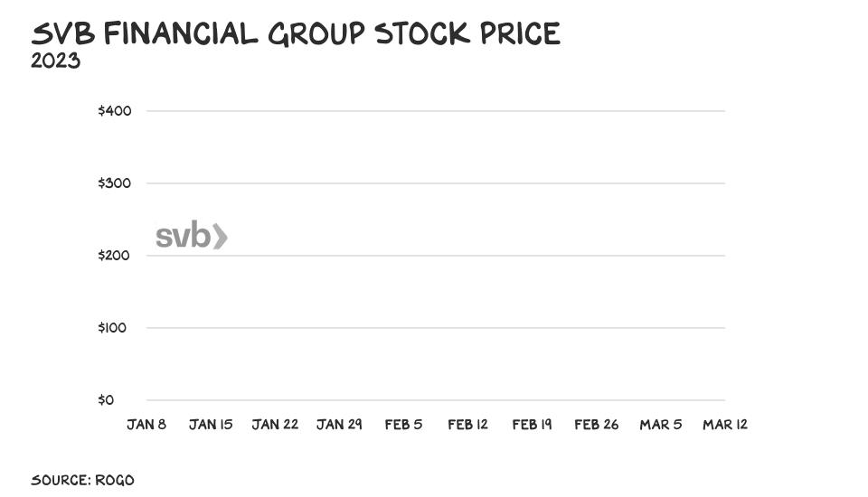The height and width of the screenshot is (497, 868).
Task: Click the SVB logo on the chart
Action: point(192,236)
